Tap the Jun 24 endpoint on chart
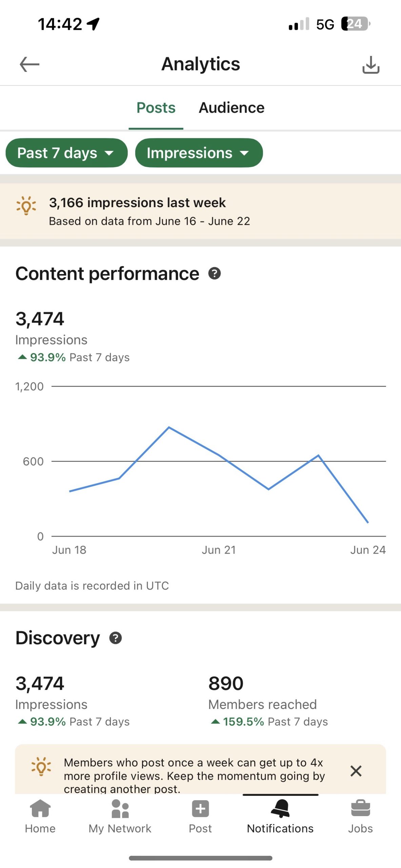This screenshot has height=868, width=401. coord(368,522)
